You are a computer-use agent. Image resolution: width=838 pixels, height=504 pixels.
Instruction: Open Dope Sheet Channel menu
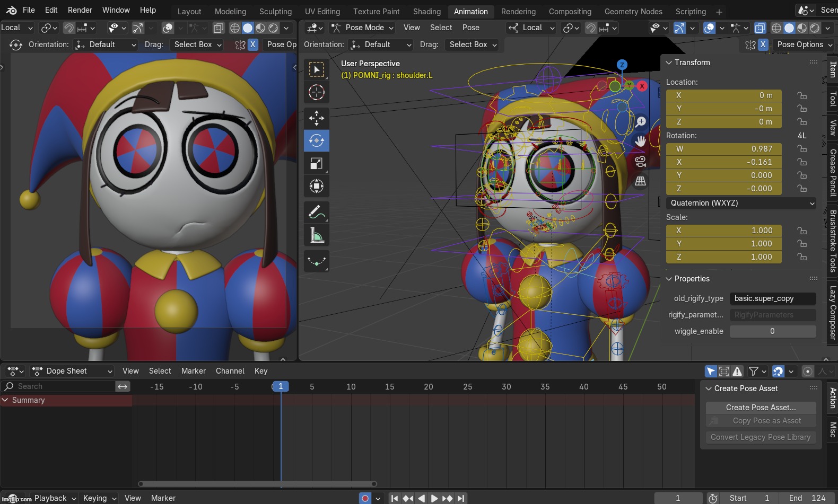coord(230,371)
